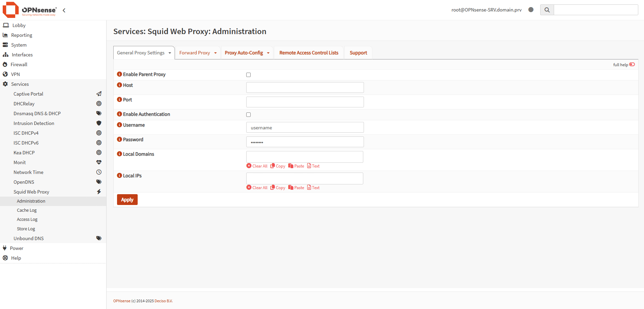Click into the top search box
644x309 pixels.
[x=596, y=10]
